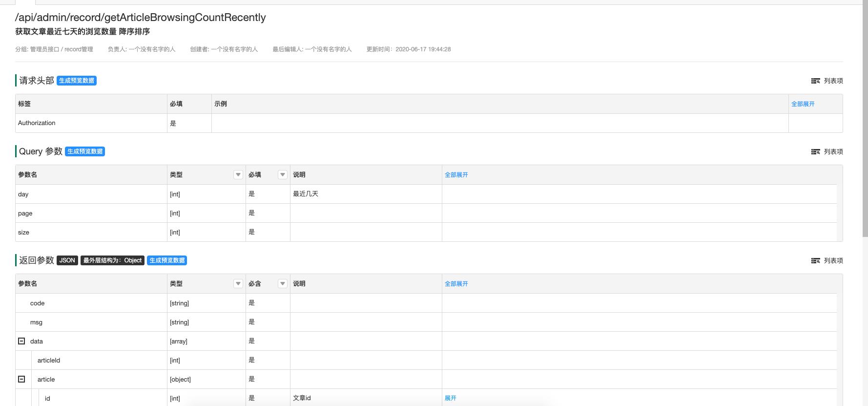Screen dimensions: 868x406
Task: Click the 最外层结构为: Object badge
Action: pyautogui.click(x=112, y=260)
